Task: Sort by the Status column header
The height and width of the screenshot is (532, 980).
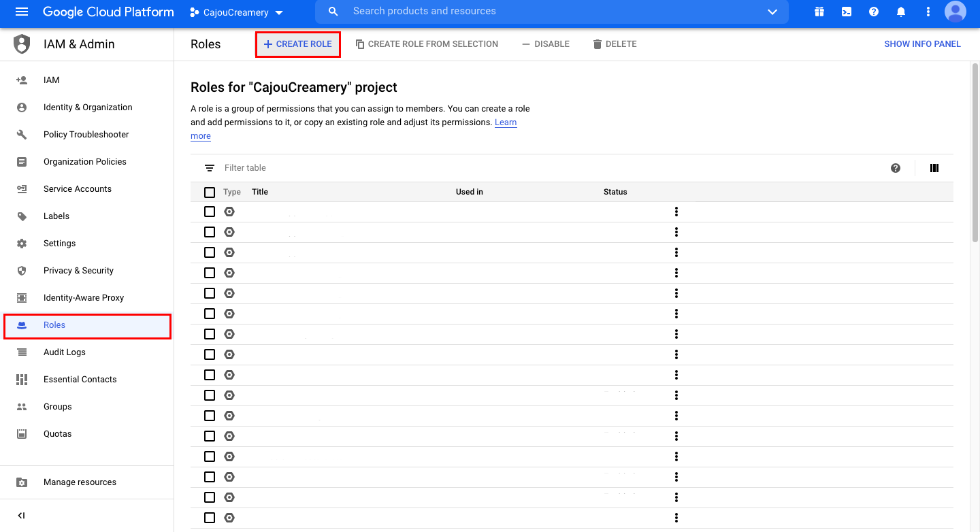Action: tap(615, 192)
